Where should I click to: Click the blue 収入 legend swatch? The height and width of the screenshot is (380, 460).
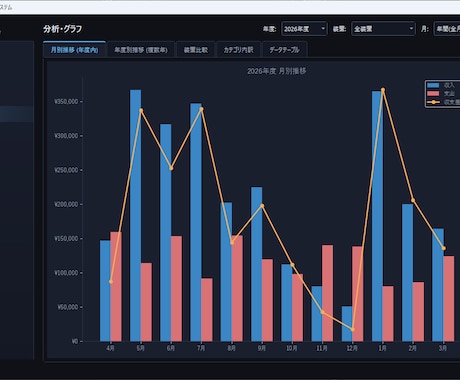[x=433, y=85]
